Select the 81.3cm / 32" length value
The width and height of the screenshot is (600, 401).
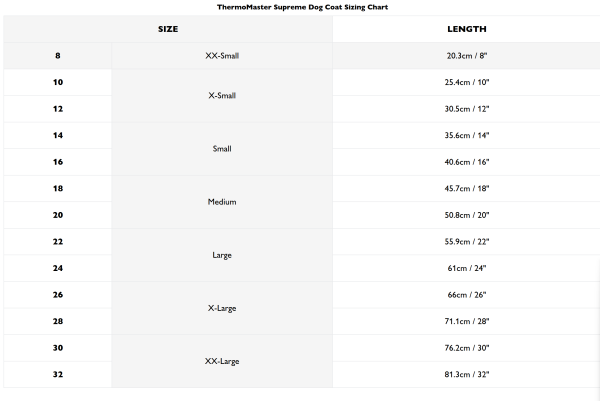(467, 374)
